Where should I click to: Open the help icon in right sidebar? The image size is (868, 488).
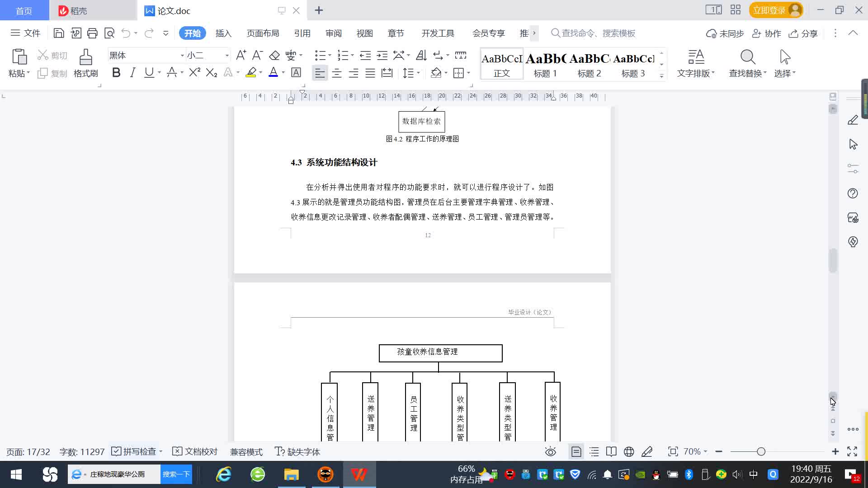pos(853,193)
